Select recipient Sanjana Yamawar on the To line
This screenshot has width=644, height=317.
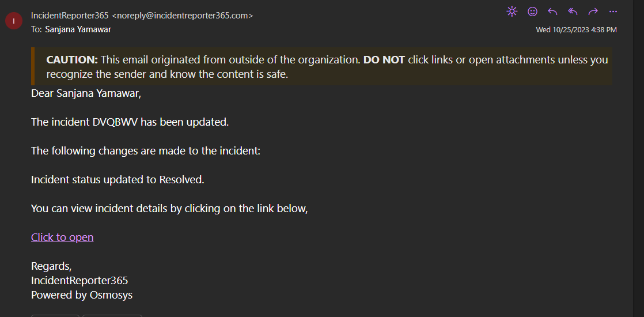point(78,29)
